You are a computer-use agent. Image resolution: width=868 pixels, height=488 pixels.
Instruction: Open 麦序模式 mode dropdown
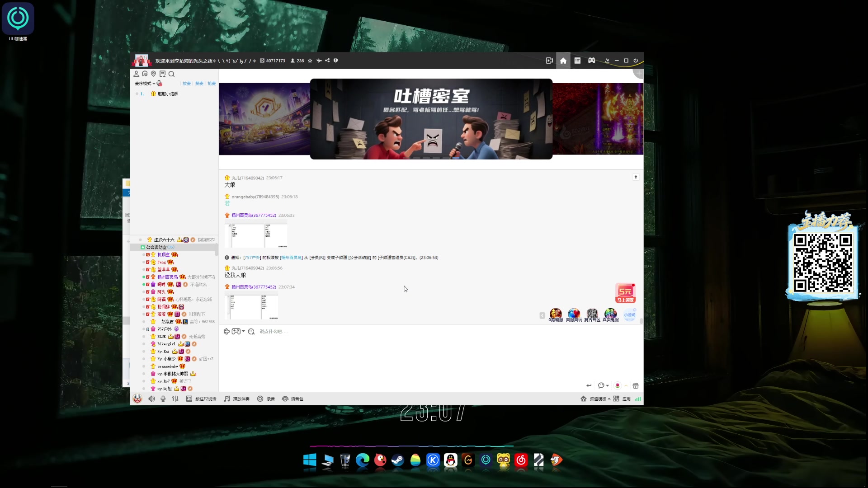(145, 84)
